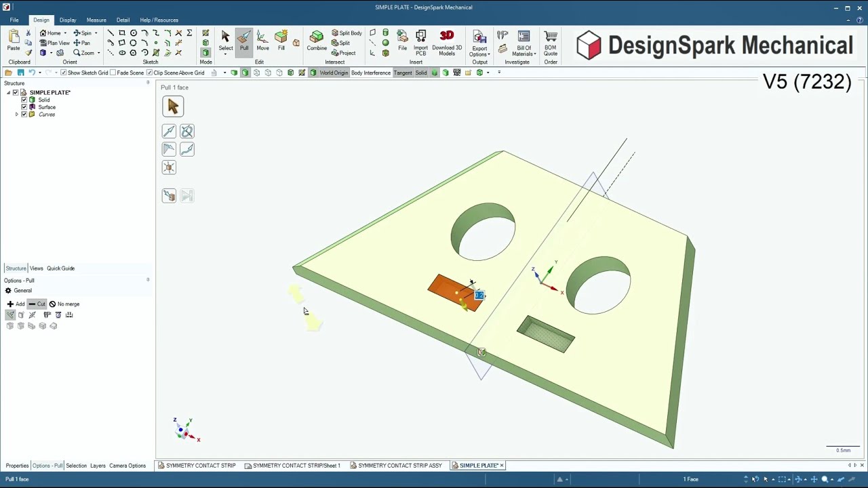Open the Home view dropdown arrow

(65, 33)
